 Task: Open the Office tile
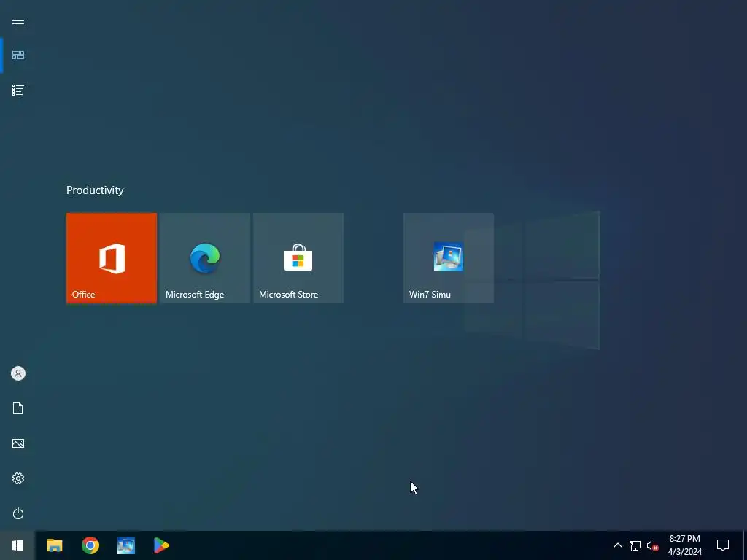[x=112, y=258]
